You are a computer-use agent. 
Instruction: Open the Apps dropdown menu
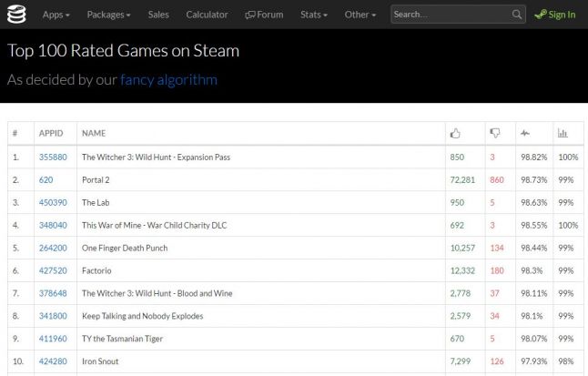(x=56, y=15)
